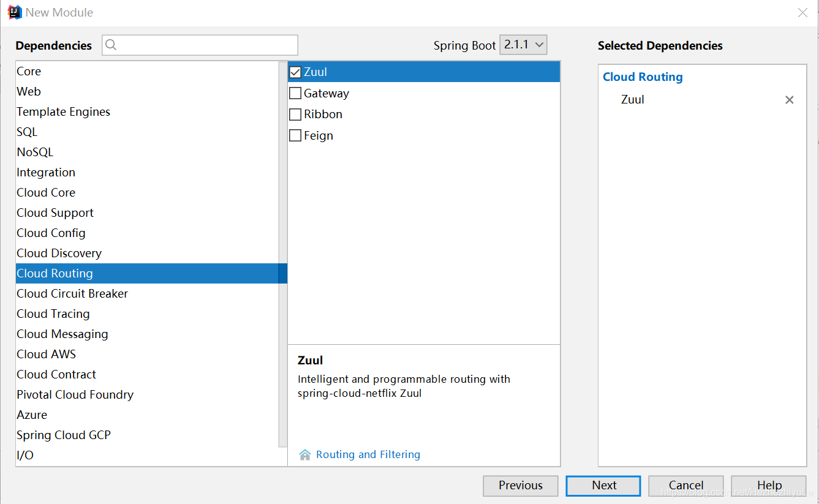This screenshot has height=504, width=819.
Task: Open the Routing and Filtering guide link
Action: click(x=368, y=454)
